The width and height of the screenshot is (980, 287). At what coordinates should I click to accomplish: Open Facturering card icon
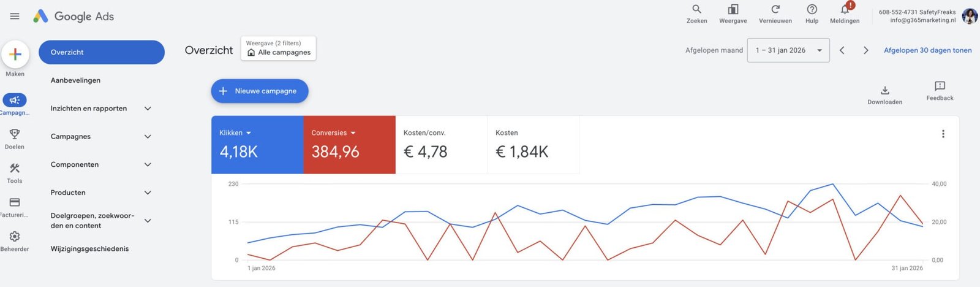pyautogui.click(x=15, y=202)
